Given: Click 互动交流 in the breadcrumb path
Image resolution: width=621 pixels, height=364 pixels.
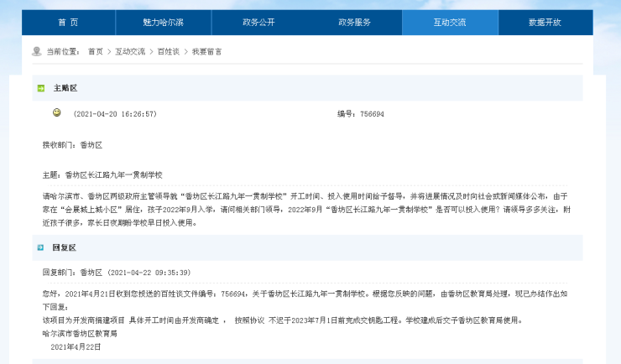Looking at the screenshot, I should pyautogui.click(x=130, y=52).
